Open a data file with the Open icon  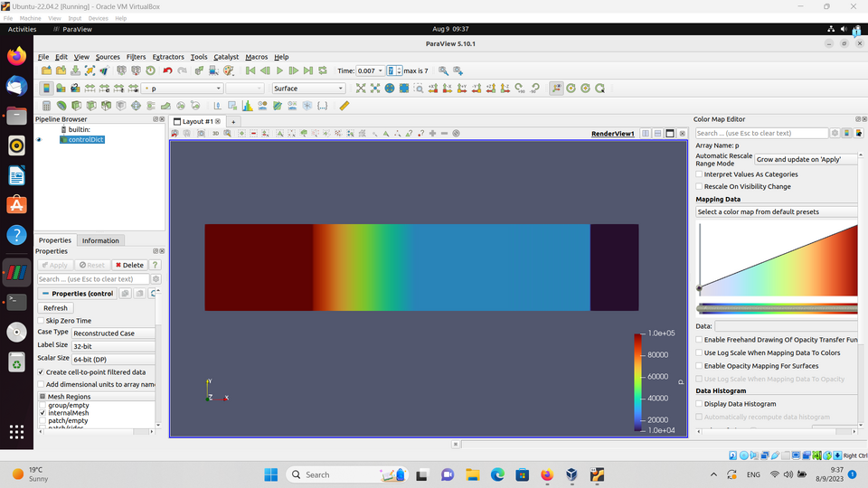46,70
